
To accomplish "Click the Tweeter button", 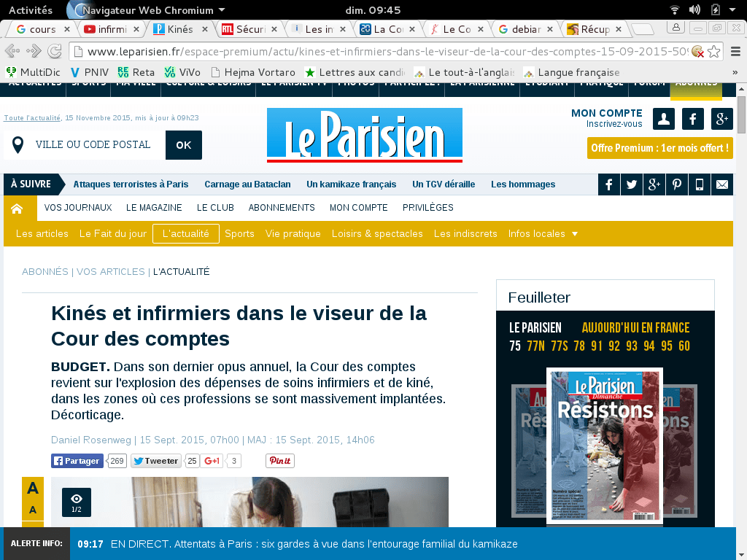I will [156, 461].
